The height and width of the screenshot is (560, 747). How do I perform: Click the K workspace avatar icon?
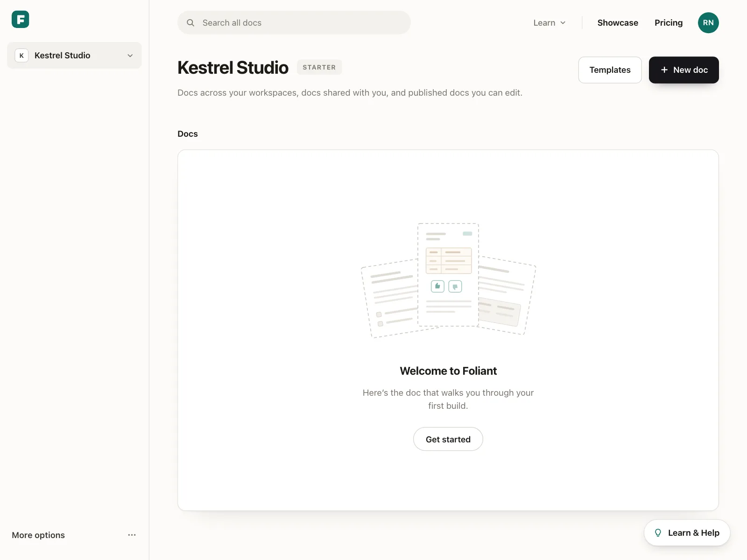tap(21, 56)
